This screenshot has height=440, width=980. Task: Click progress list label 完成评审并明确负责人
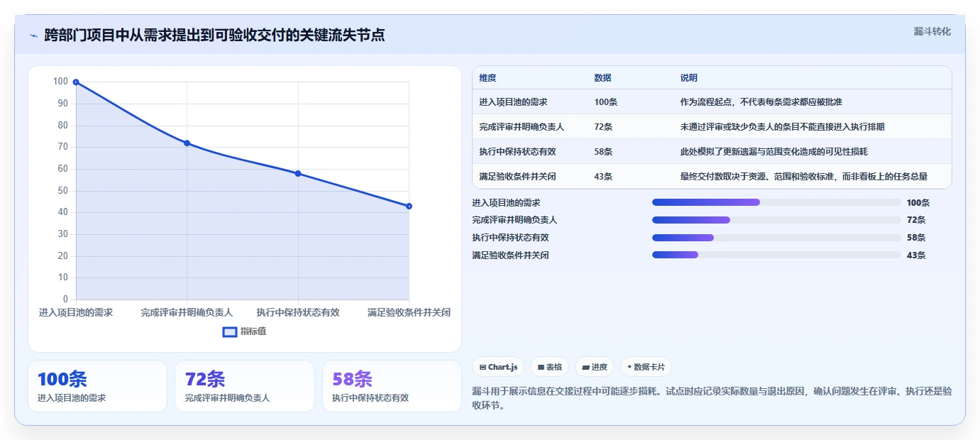[x=514, y=220]
